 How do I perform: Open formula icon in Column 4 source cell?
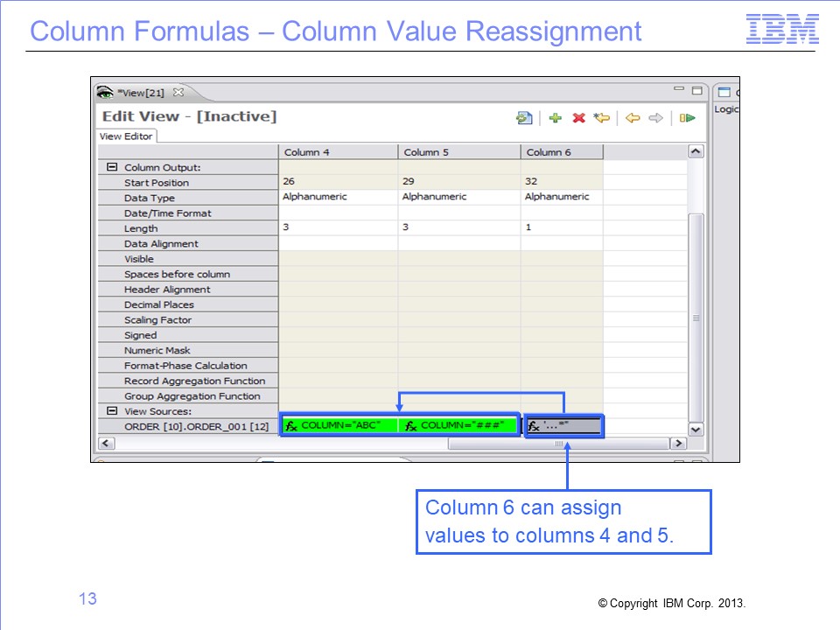290,426
